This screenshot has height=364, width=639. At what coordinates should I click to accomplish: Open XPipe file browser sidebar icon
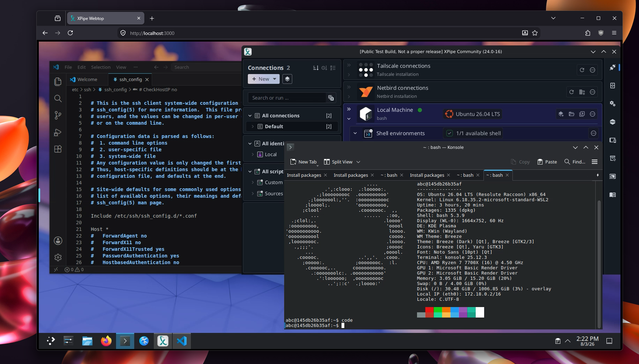612,86
